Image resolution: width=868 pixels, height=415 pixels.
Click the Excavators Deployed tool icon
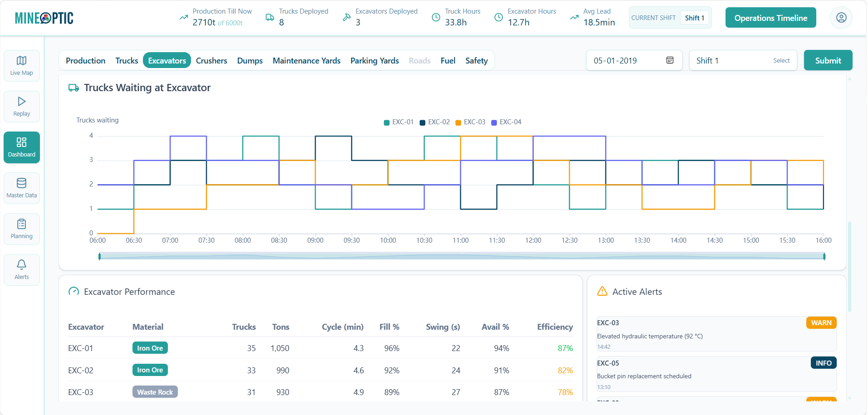point(347,18)
